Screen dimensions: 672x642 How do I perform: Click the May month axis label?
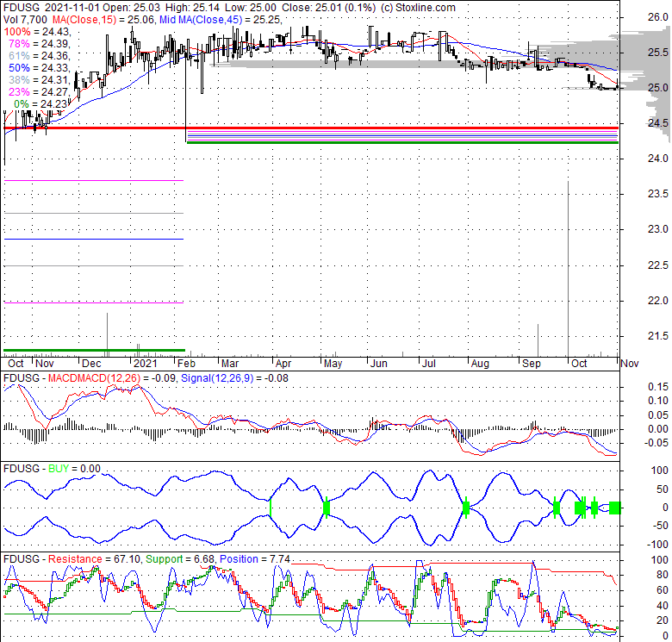333,364
